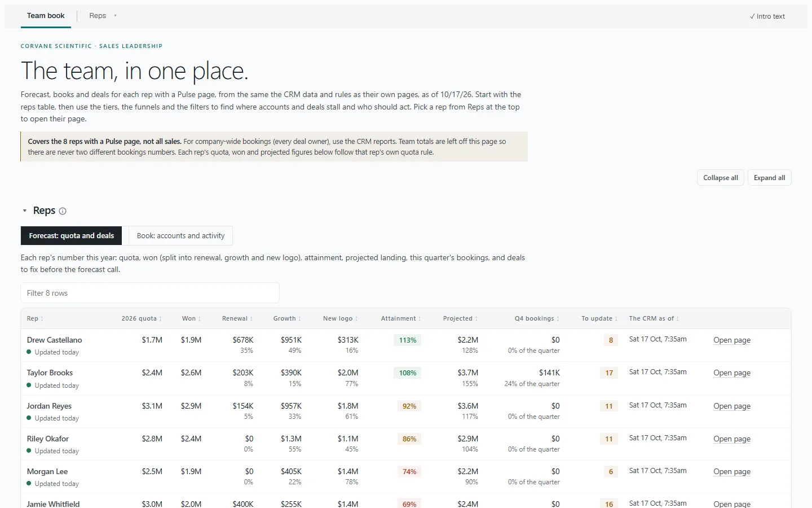Click Jordan Reyes' 92% attainment badge

point(409,406)
